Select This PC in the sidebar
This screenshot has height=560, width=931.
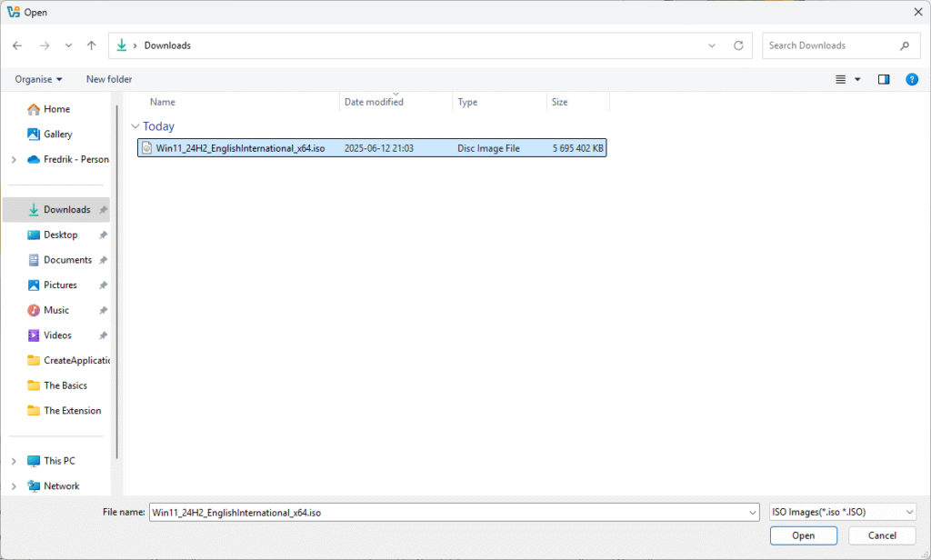coord(52,462)
